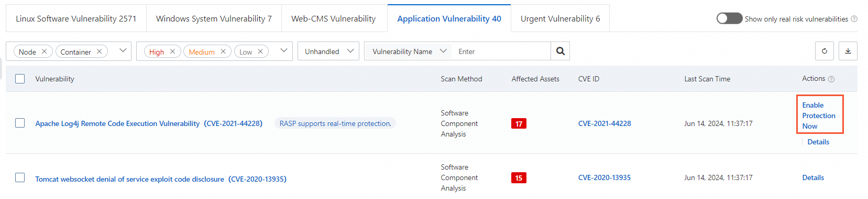The width and height of the screenshot is (868, 199).
Task: Remove the Low severity tag
Action: (260, 51)
